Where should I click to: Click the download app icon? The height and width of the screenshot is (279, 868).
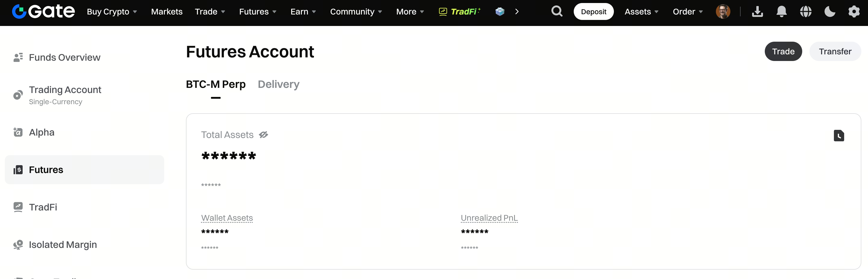coord(757,12)
